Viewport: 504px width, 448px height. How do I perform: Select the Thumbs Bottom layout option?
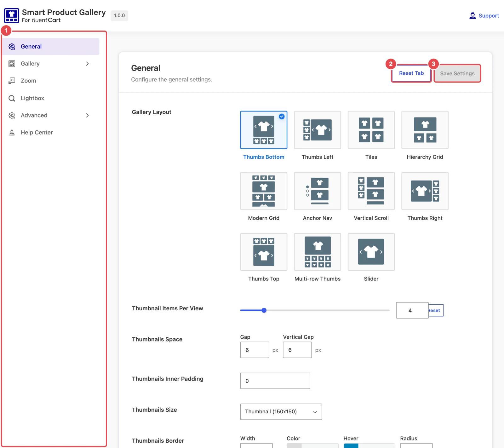(264, 130)
